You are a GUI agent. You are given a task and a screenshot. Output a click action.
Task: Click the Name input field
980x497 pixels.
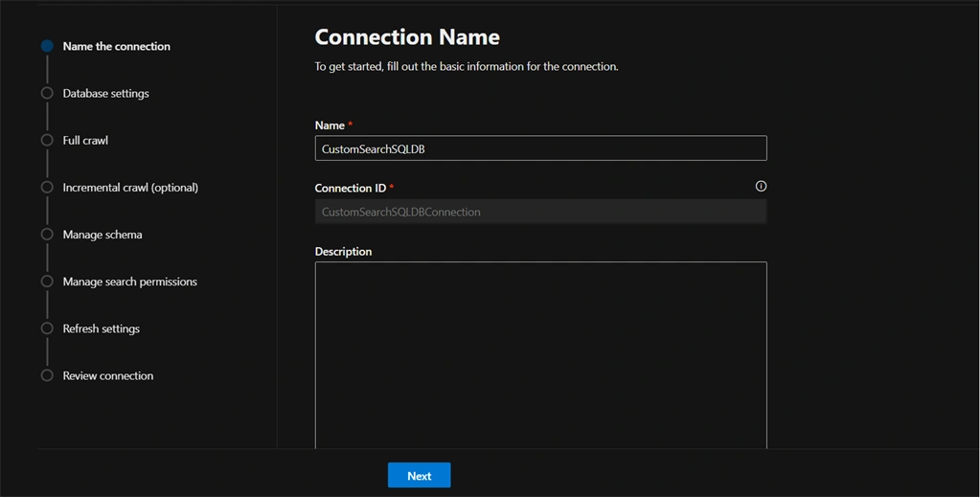click(540, 148)
